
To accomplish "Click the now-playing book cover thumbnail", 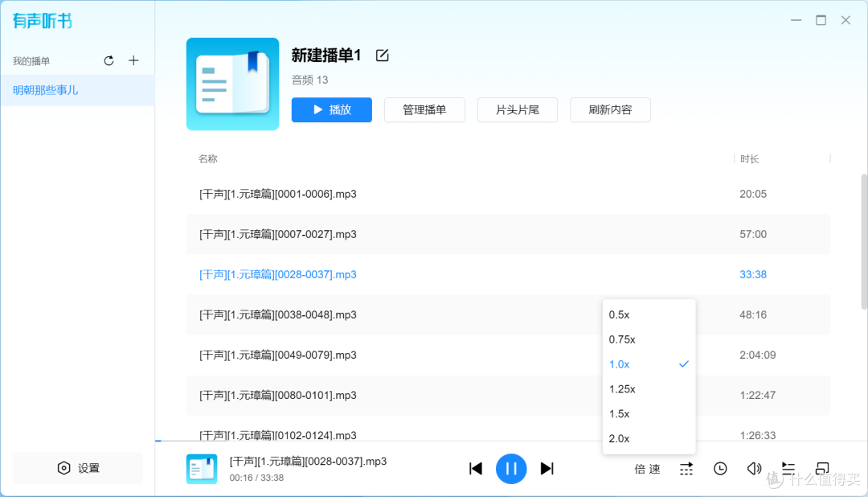I will pyautogui.click(x=202, y=469).
